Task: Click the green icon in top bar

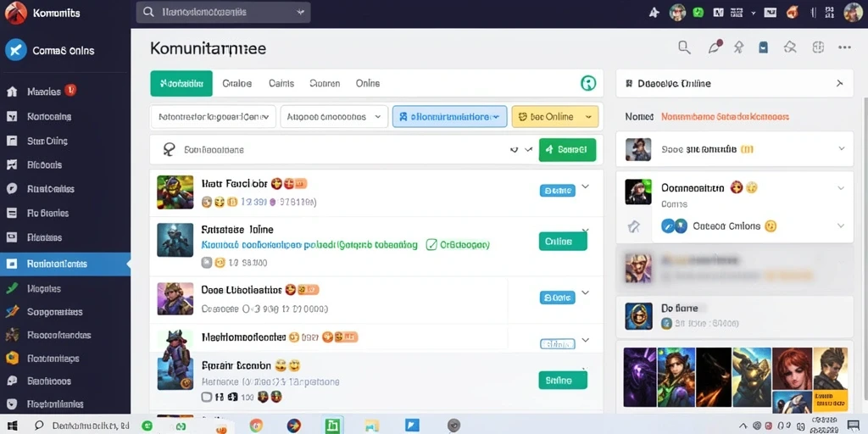Action: (x=698, y=12)
